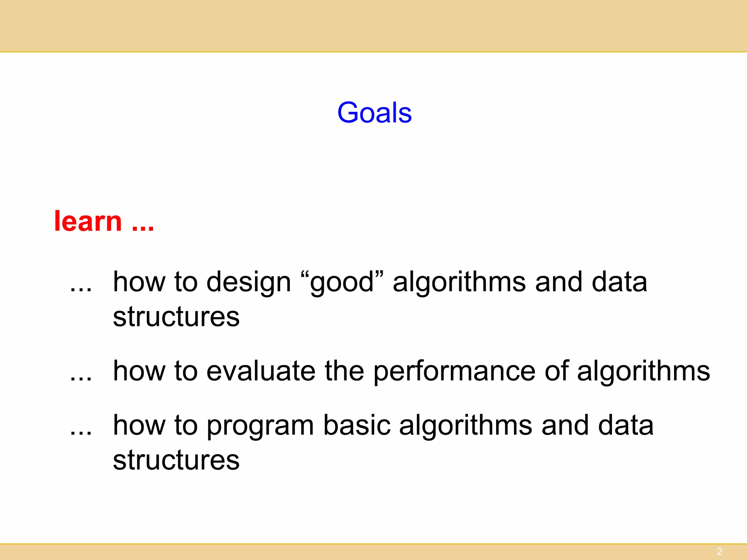This screenshot has height=560, width=747.
Task: Click the quoted word 'good'
Action: (x=343, y=283)
